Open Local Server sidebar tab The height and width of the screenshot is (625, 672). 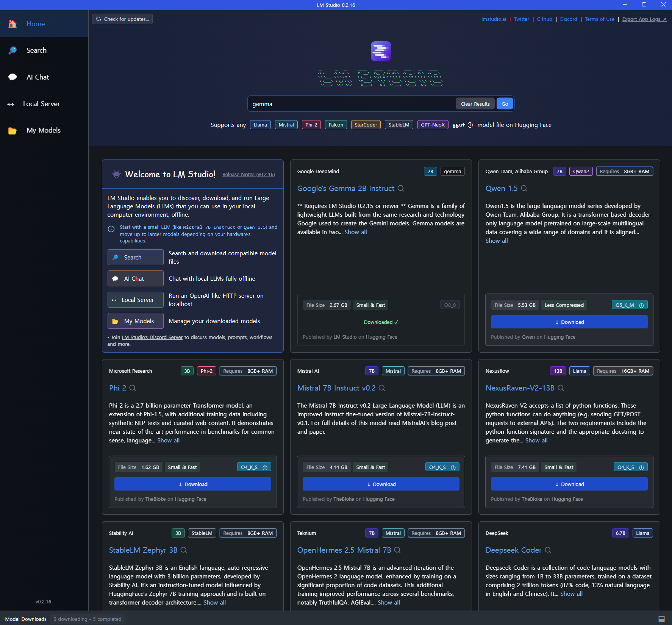[x=44, y=104]
